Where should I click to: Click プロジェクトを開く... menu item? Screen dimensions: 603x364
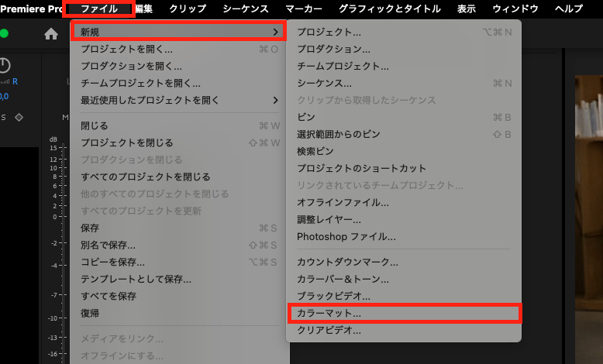(126, 49)
